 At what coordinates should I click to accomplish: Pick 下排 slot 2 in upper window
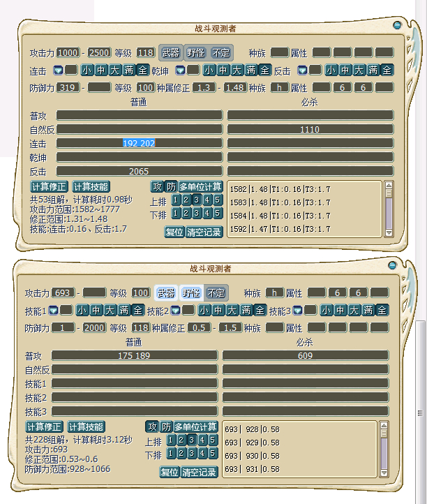[x=186, y=213]
